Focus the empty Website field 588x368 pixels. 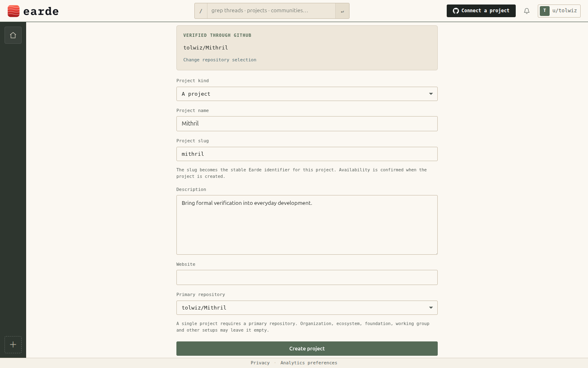[307, 278]
